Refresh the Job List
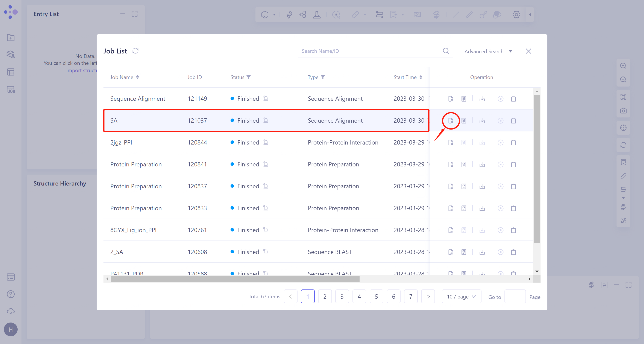The width and height of the screenshot is (644, 344). [135, 51]
